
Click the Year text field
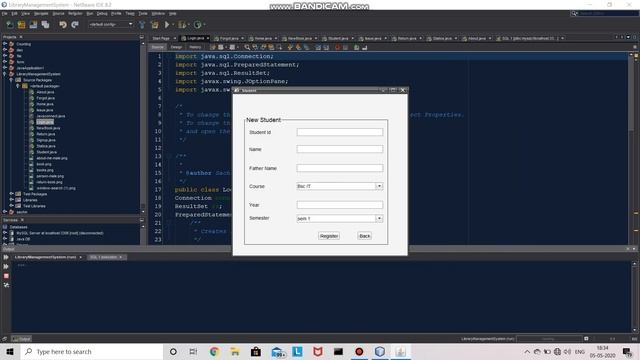coord(340,204)
